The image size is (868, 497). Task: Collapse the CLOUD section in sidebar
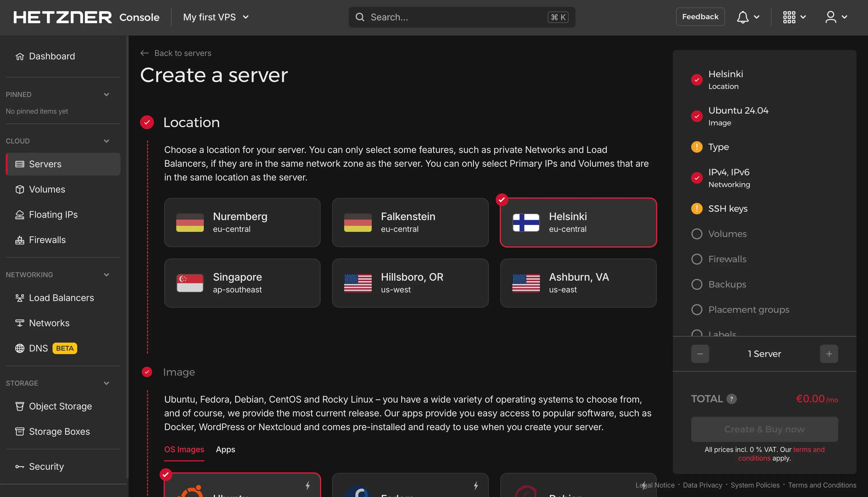(x=106, y=141)
